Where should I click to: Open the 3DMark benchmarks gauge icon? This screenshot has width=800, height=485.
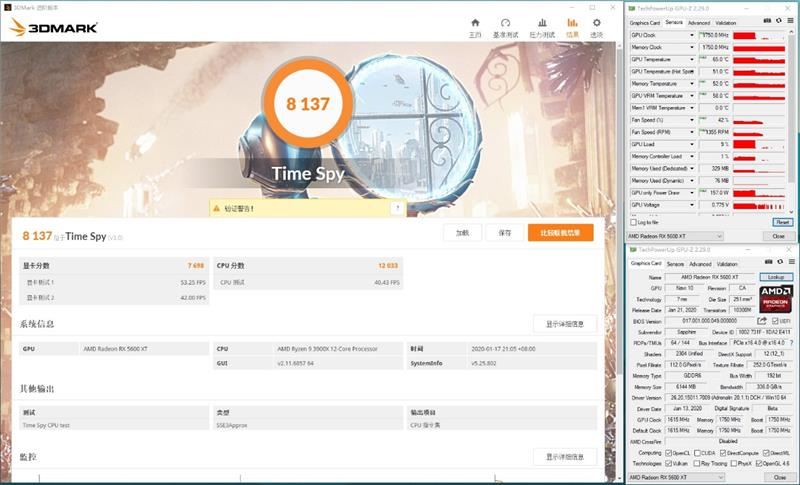point(505,23)
